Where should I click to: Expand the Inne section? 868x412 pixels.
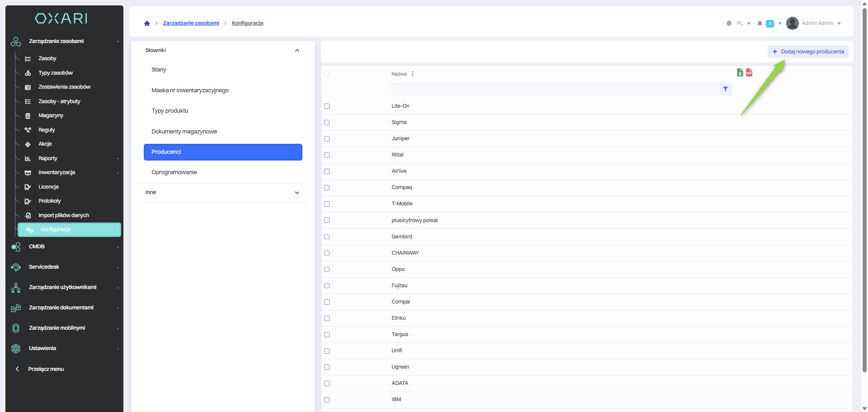pyautogui.click(x=297, y=193)
